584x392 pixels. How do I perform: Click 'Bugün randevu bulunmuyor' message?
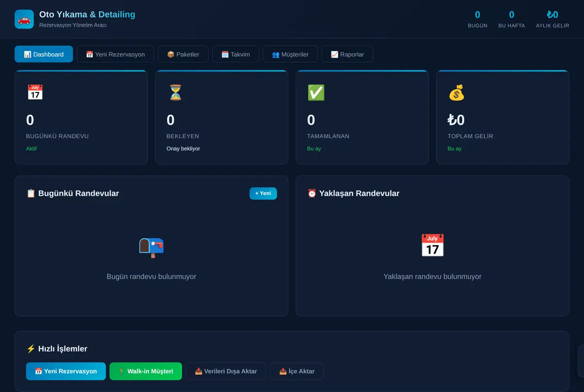151,276
